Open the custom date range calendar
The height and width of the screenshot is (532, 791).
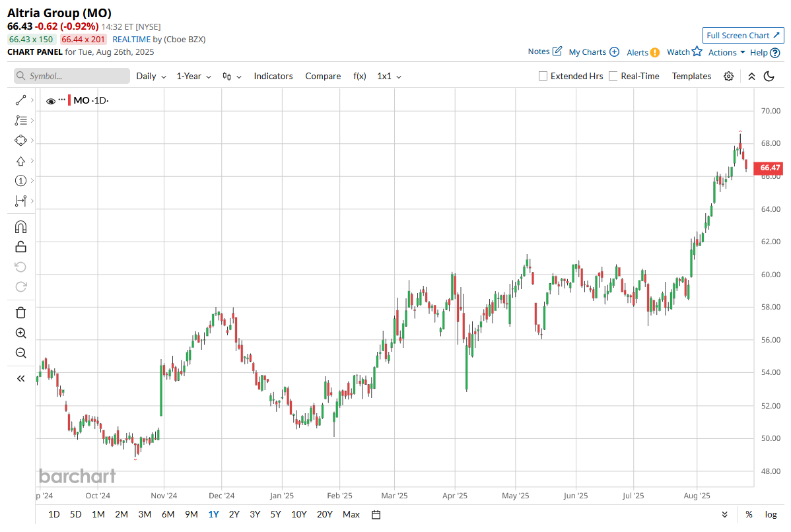click(376, 514)
